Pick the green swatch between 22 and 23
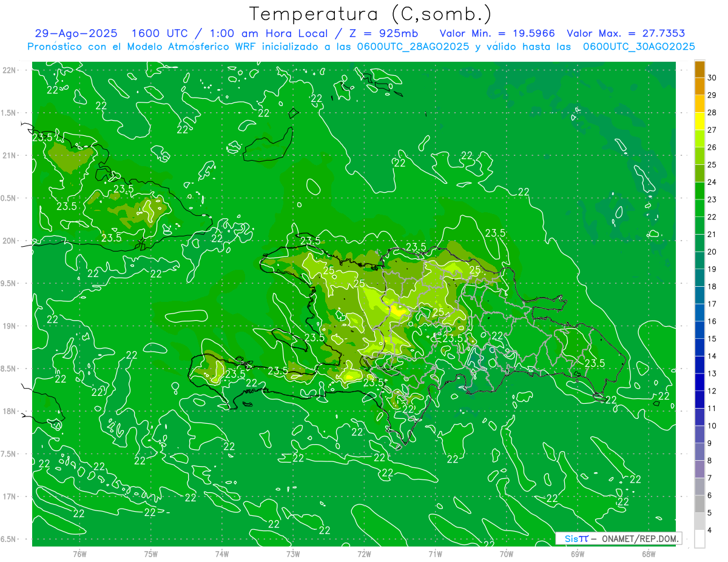The width and height of the screenshot is (728, 562). pos(699,208)
